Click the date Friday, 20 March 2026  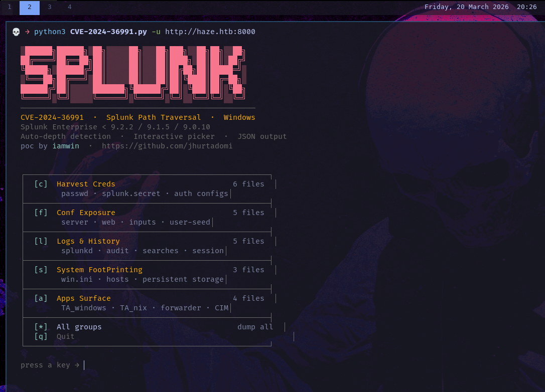[x=466, y=7]
